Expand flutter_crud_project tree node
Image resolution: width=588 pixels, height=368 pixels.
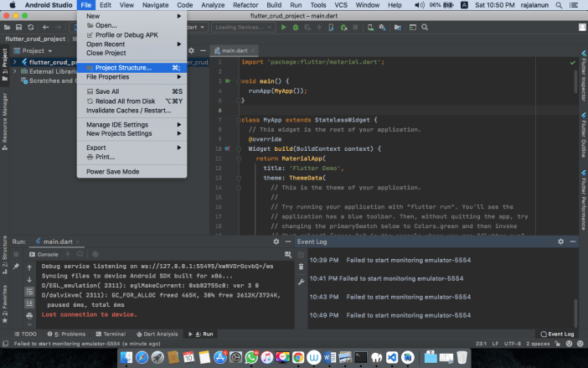[x=14, y=62]
